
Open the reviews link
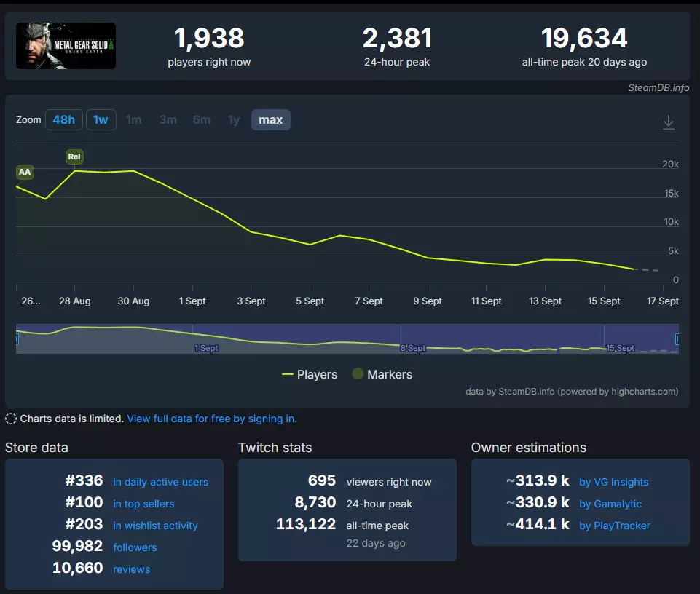click(x=132, y=569)
